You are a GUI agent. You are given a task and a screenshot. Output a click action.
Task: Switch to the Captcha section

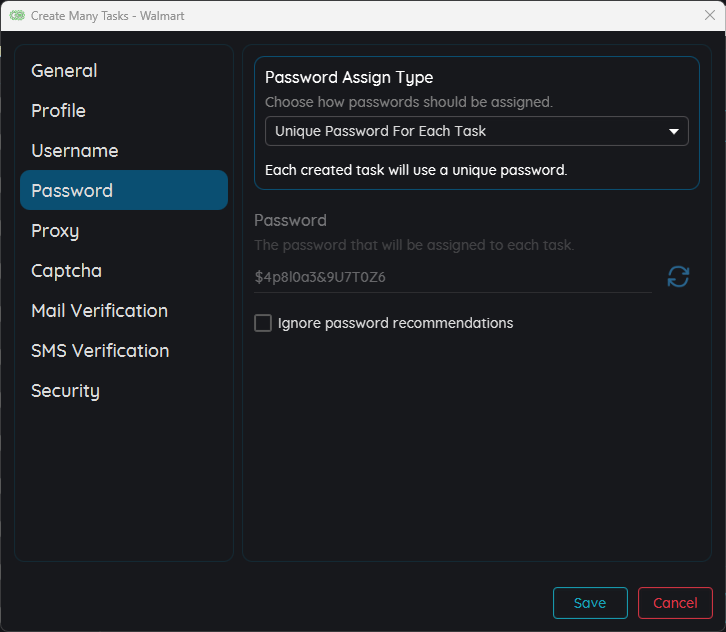pos(66,271)
